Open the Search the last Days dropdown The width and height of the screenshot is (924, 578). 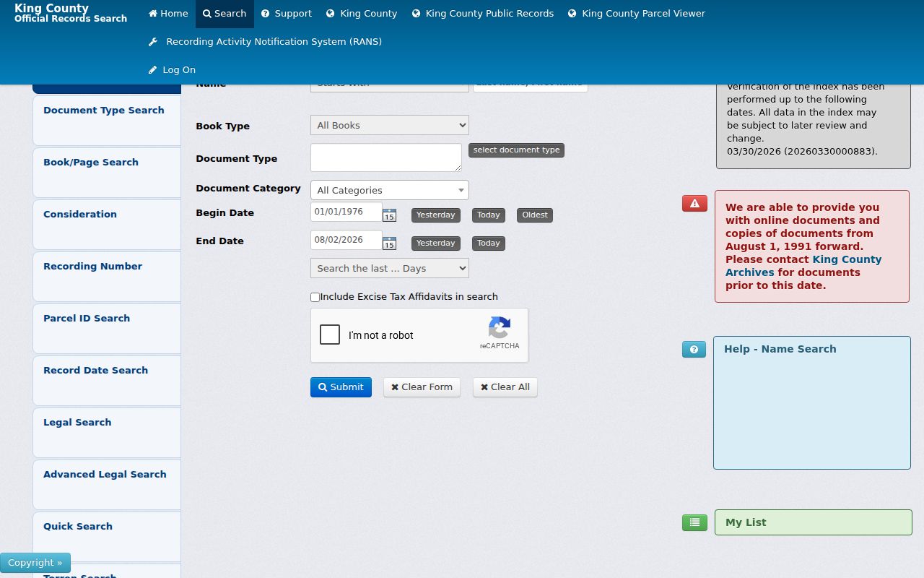pos(390,268)
